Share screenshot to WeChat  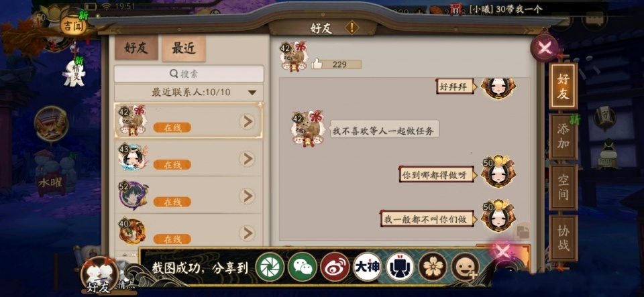pyautogui.click(x=303, y=267)
